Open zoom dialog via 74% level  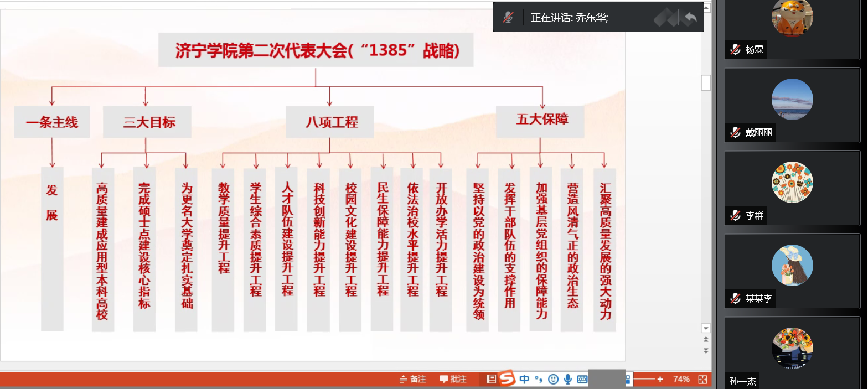pos(681,379)
